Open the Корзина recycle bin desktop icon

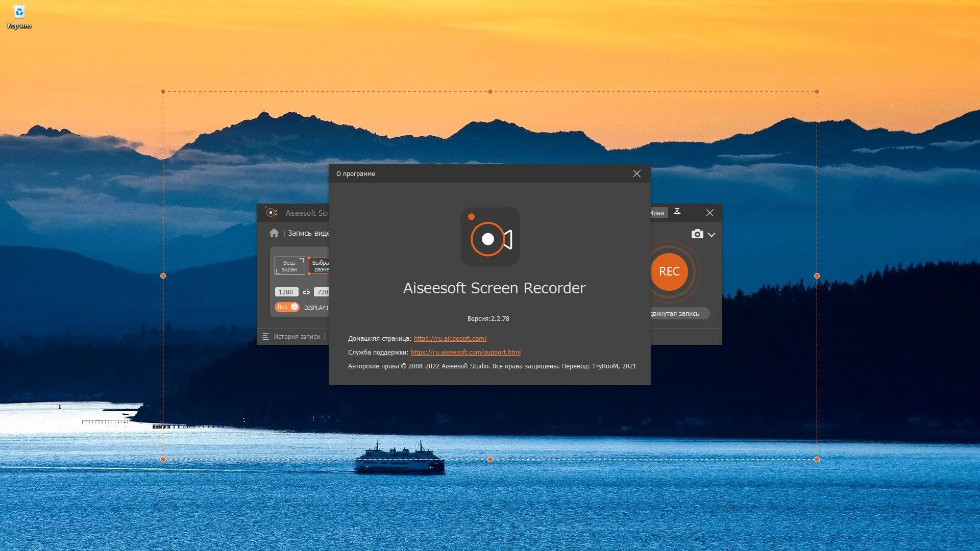click(19, 16)
